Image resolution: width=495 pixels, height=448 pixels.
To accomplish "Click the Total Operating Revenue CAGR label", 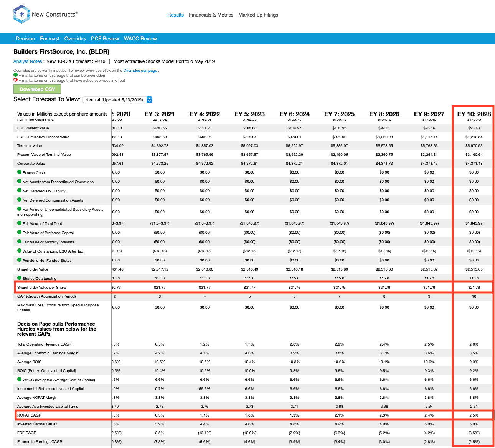I will (44, 344).
